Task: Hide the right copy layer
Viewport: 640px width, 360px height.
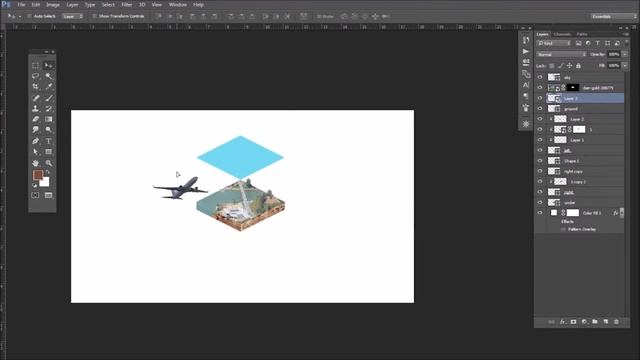Action: click(x=540, y=171)
